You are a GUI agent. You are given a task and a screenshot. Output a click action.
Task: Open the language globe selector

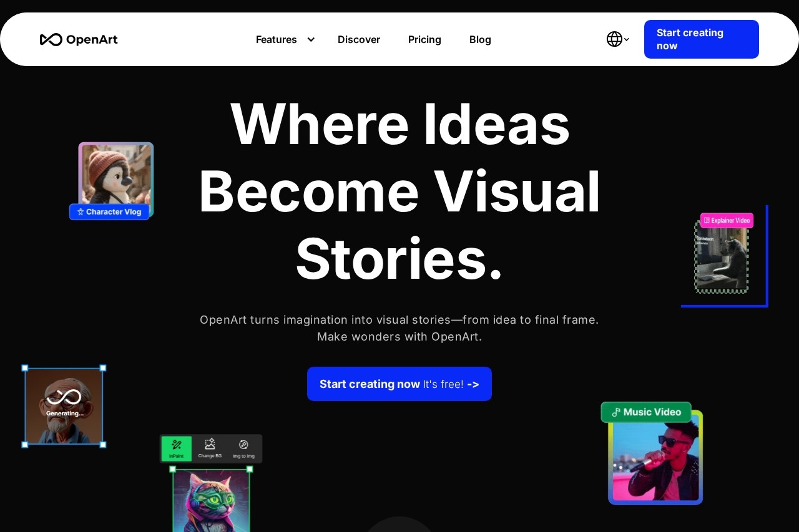pos(614,39)
